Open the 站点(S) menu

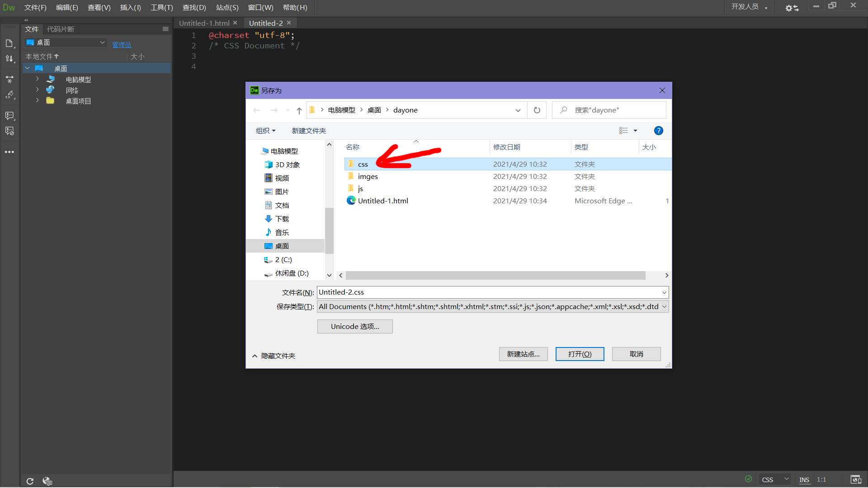227,8
